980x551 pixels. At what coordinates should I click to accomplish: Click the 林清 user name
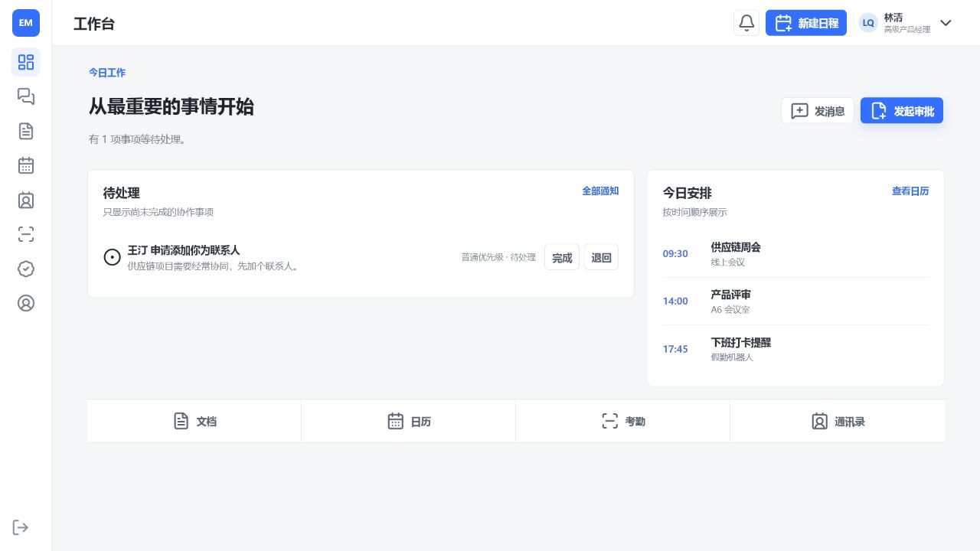893,18
